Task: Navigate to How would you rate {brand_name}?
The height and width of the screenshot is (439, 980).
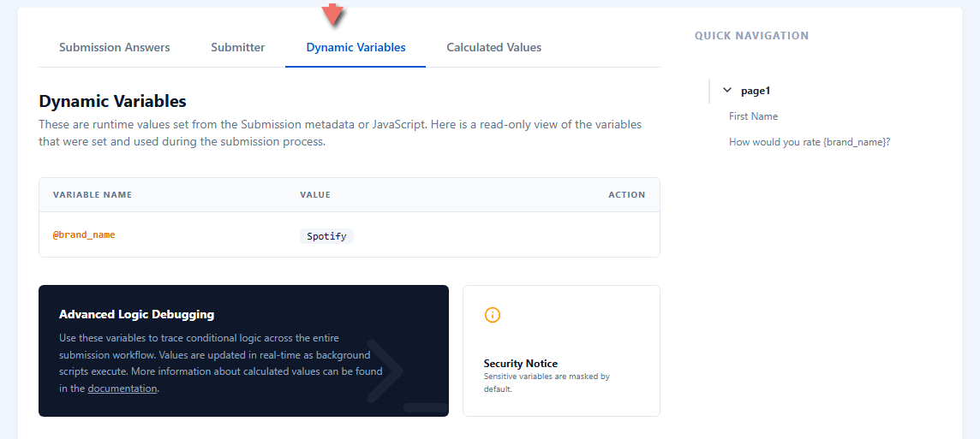Action: coord(810,142)
